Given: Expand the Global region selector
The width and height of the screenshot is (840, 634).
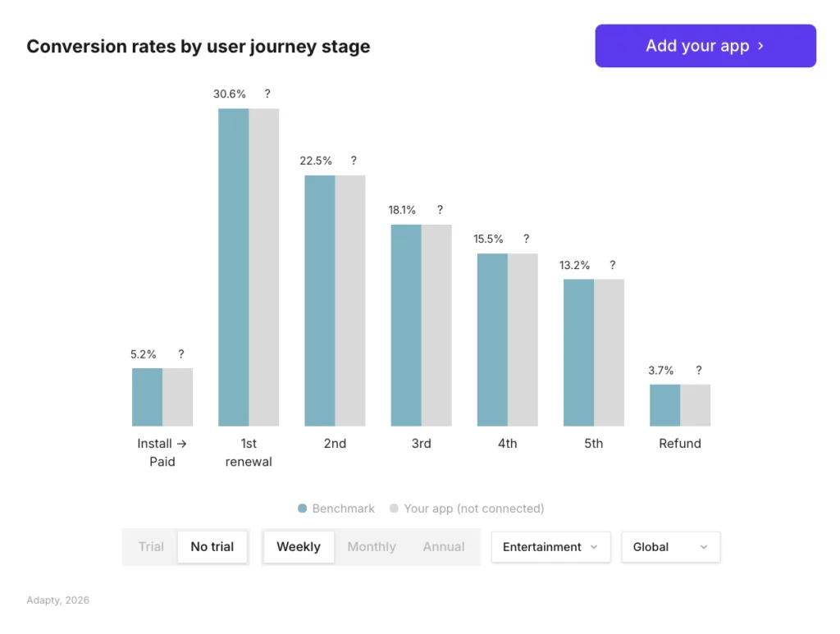Looking at the screenshot, I should coord(670,546).
